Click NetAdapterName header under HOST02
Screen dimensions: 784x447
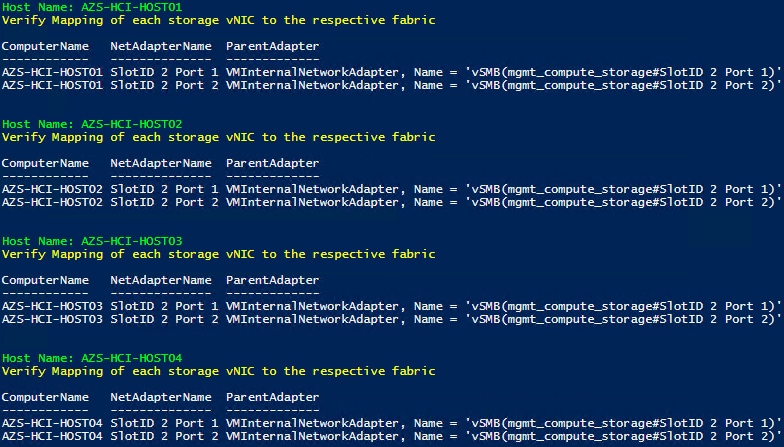pyautogui.click(x=161, y=164)
